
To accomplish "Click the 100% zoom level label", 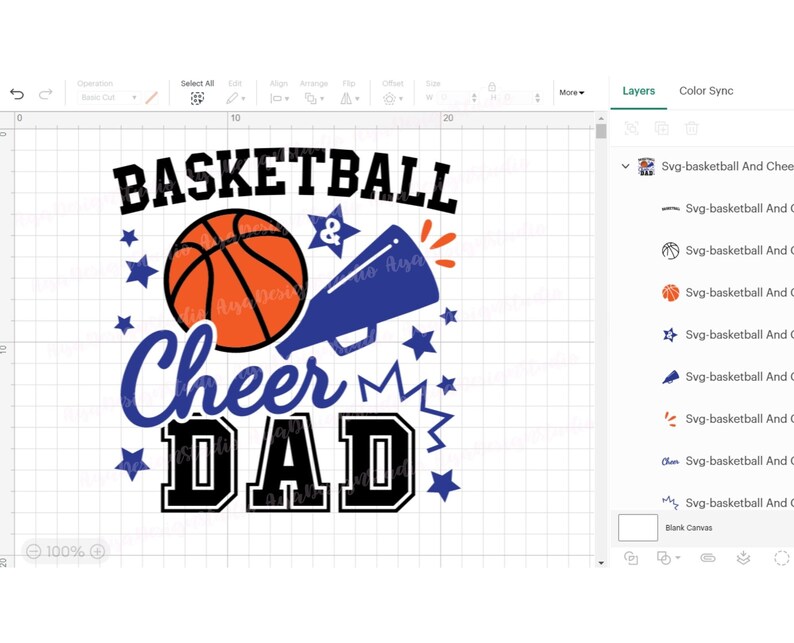I will pyautogui.click(x=65, y=551).
